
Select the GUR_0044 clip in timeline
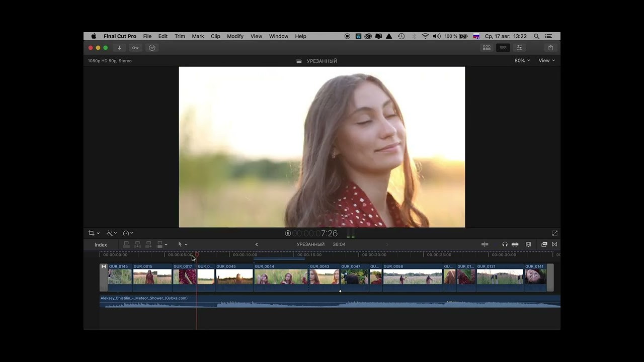(280, 277)
